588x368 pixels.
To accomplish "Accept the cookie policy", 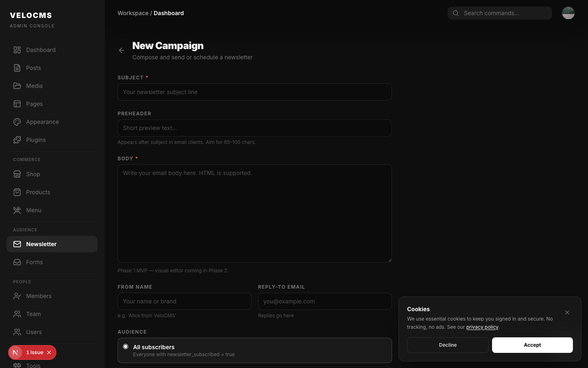I will click(532, 345).
